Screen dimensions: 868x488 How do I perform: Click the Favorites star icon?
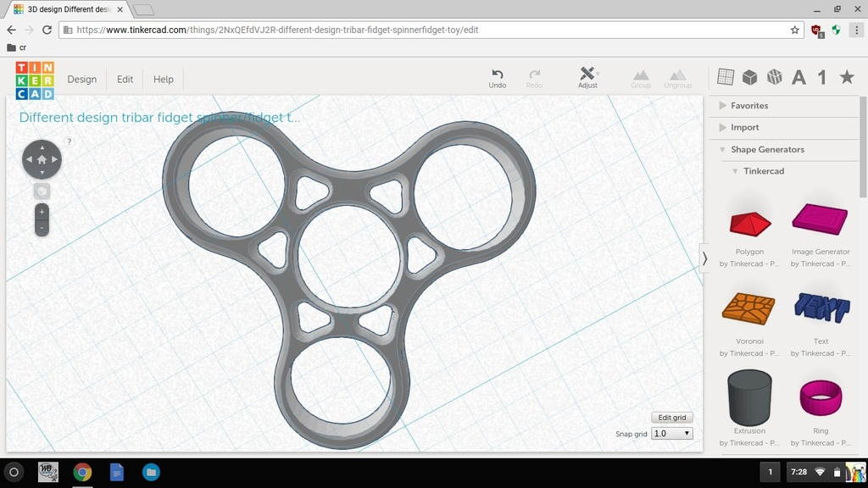pyautogui.click(x=845, y=76)
